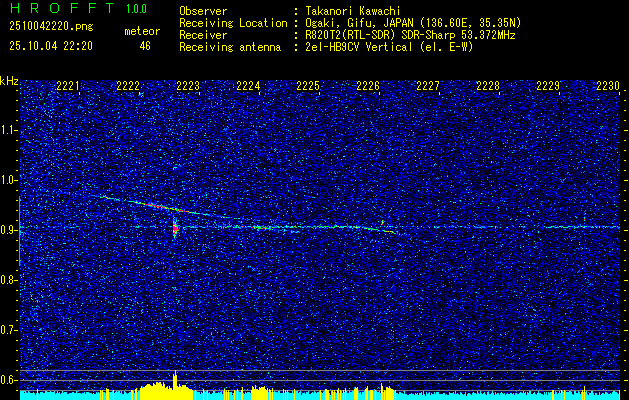Click the Receiving Location label

[233, 23]
